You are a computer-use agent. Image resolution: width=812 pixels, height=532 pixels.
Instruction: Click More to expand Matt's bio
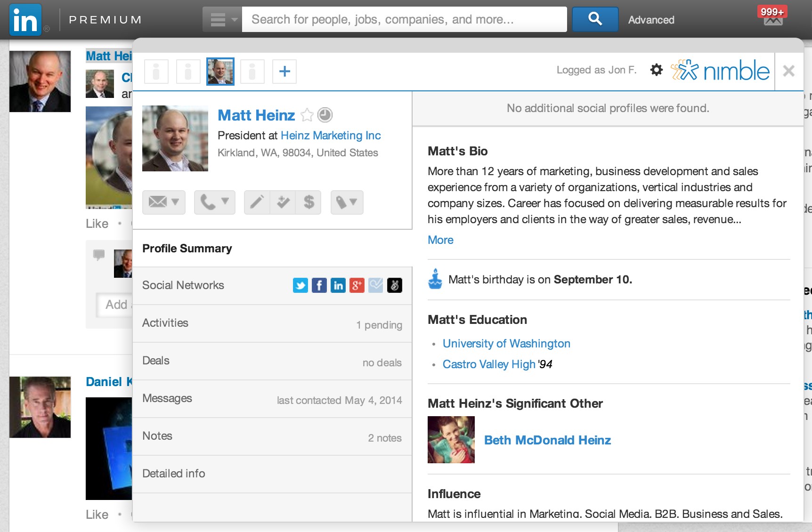coord(440,240)
